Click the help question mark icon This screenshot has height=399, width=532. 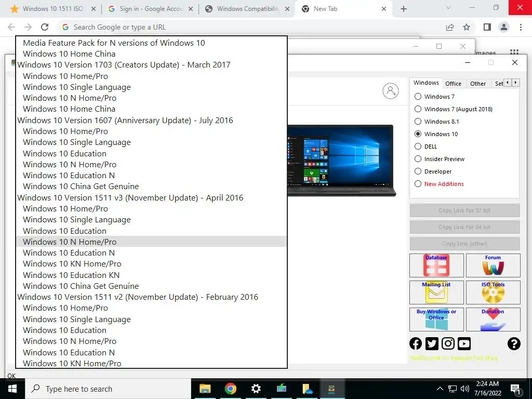pyautogui.click(x=514, y=344)
